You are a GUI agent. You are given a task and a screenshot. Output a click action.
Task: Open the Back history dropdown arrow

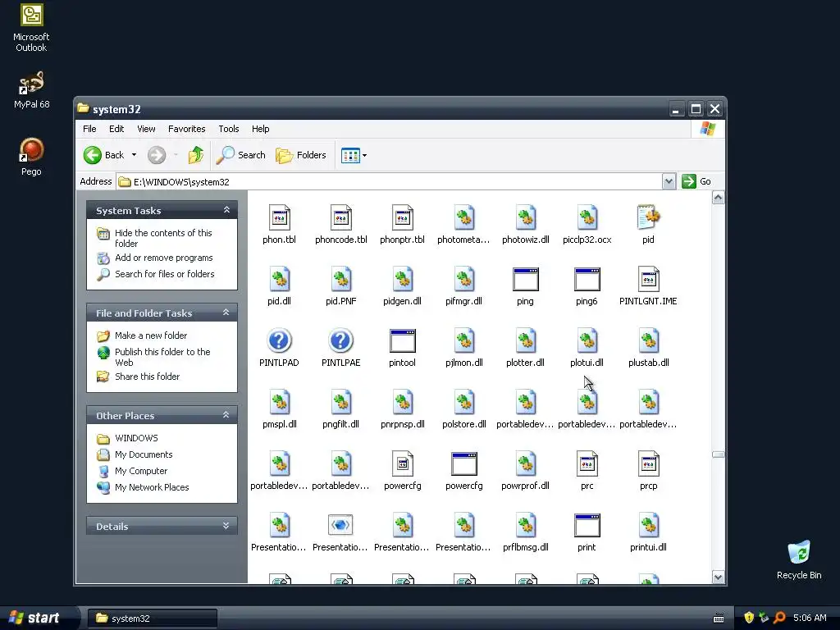134,155
